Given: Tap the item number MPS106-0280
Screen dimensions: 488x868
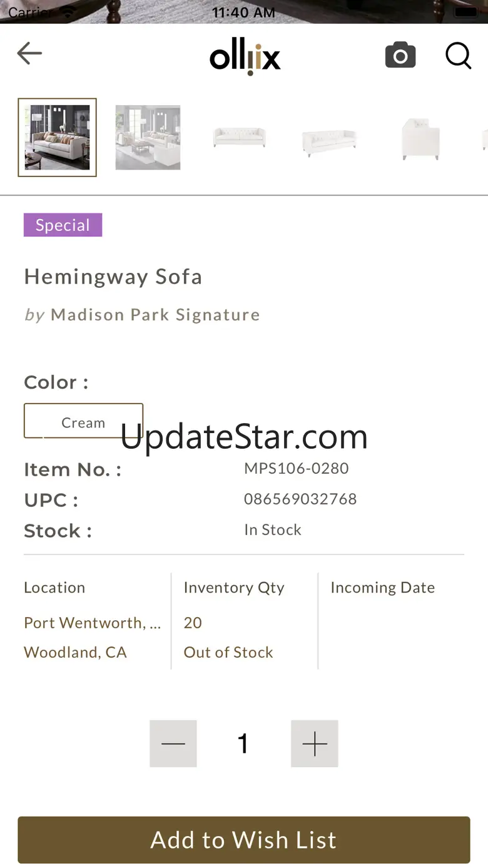Looking at the screenshot, I should [x=296, y=468].
